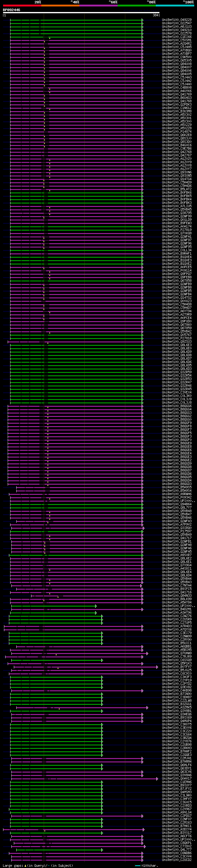Select the UniRef100_C2MJA1 label
This screenshot has width=197, height=868.
point(177,758)
